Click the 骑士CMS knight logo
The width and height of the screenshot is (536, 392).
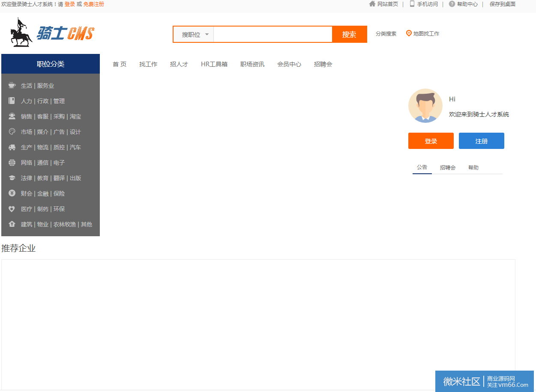pos(52,32)
